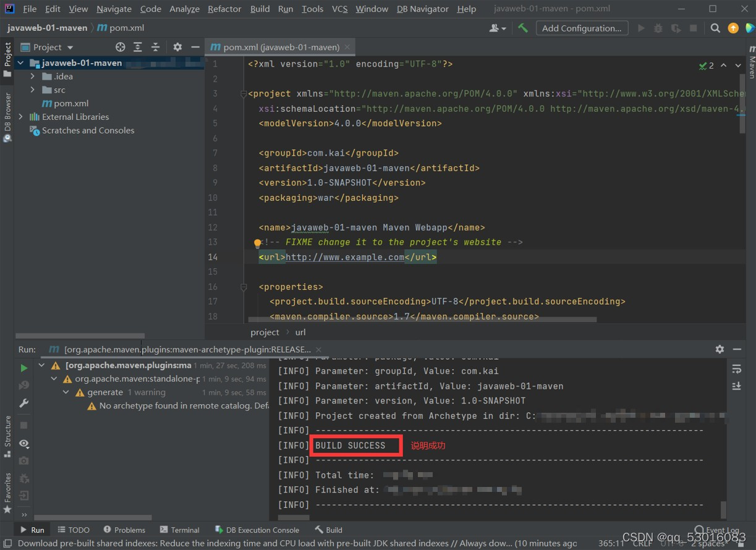Click the Stop icon in Run panel
The width and height of the screenshot is (756, 550).
pyautogui.click(x=24, y=425)
